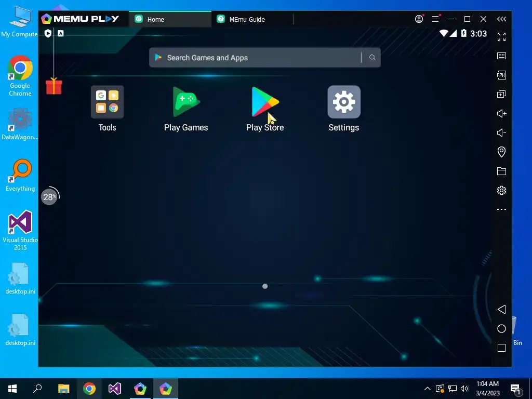Open GPS location pin tool
Viewport: 532px width, 399px height.
pyautogui.click(x=501, y=152)
